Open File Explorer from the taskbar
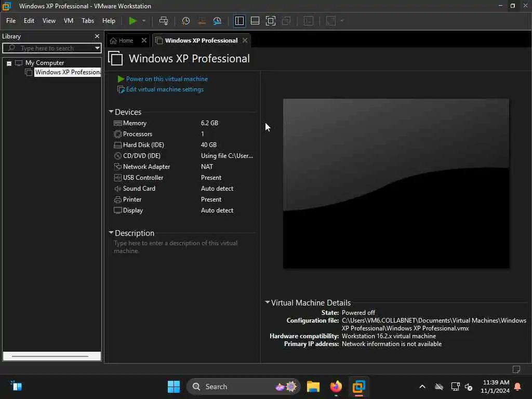Image resolution: width=532 pixels, height=399 pixels. point(313,387)
